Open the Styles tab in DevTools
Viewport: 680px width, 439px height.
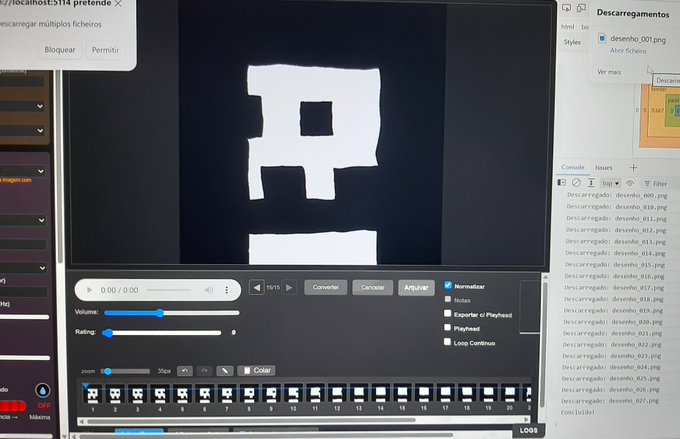pos(572,42)
